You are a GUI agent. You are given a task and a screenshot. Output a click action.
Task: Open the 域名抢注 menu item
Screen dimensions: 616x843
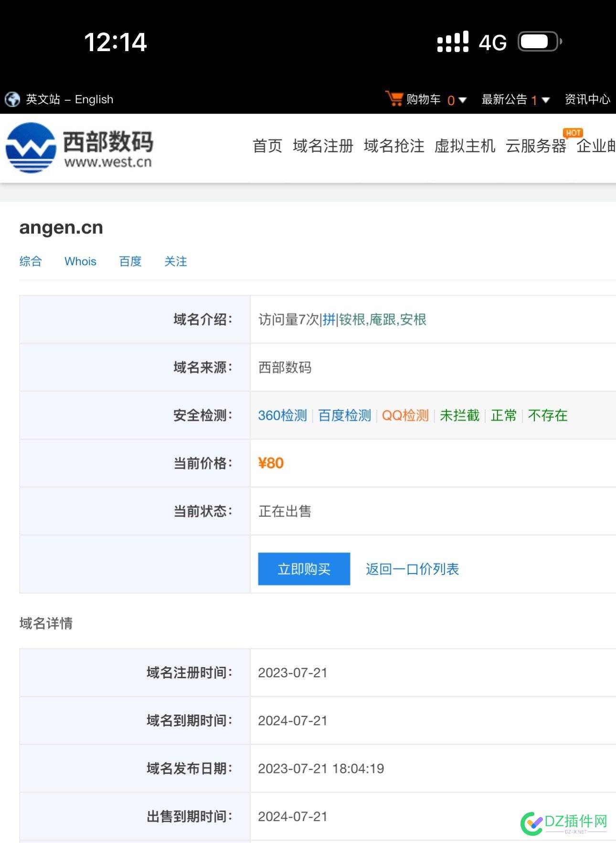[x=394, y=146]
